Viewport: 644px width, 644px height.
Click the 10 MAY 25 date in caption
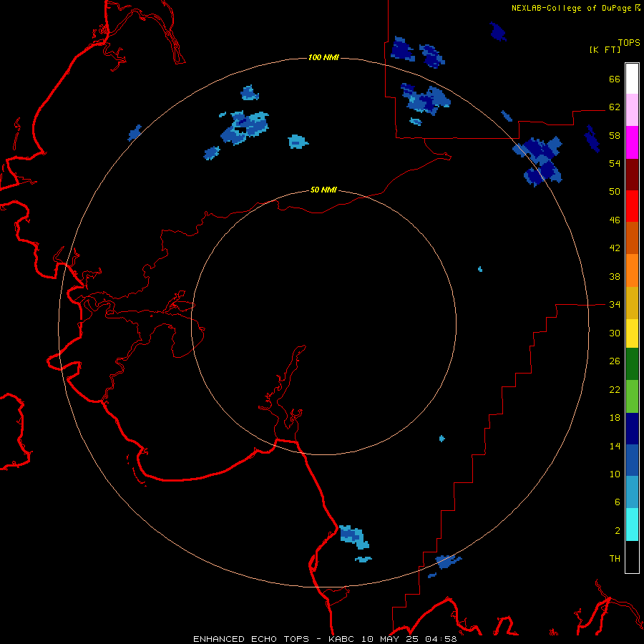pos(391,639)
